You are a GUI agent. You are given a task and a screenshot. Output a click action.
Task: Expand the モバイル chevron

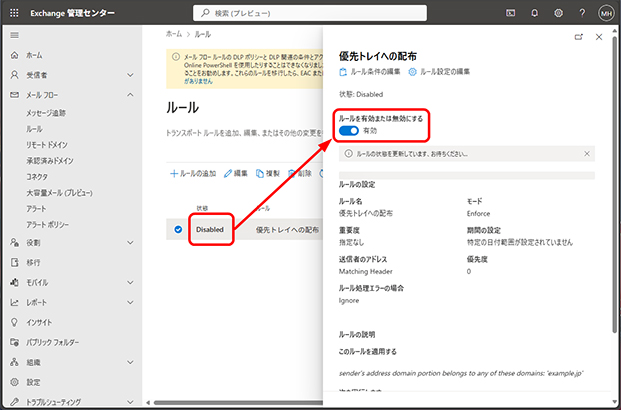(x=130, y=282)
